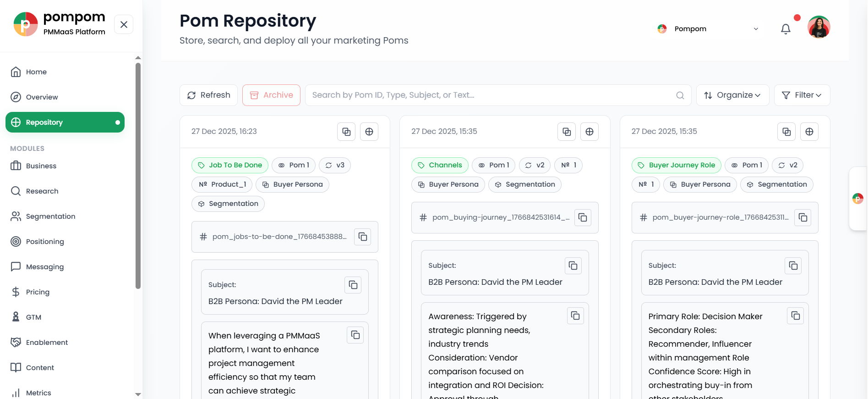Click Buyer Persona chip on the Channels card
Screen dimensions: 868x399
point(448,184)
